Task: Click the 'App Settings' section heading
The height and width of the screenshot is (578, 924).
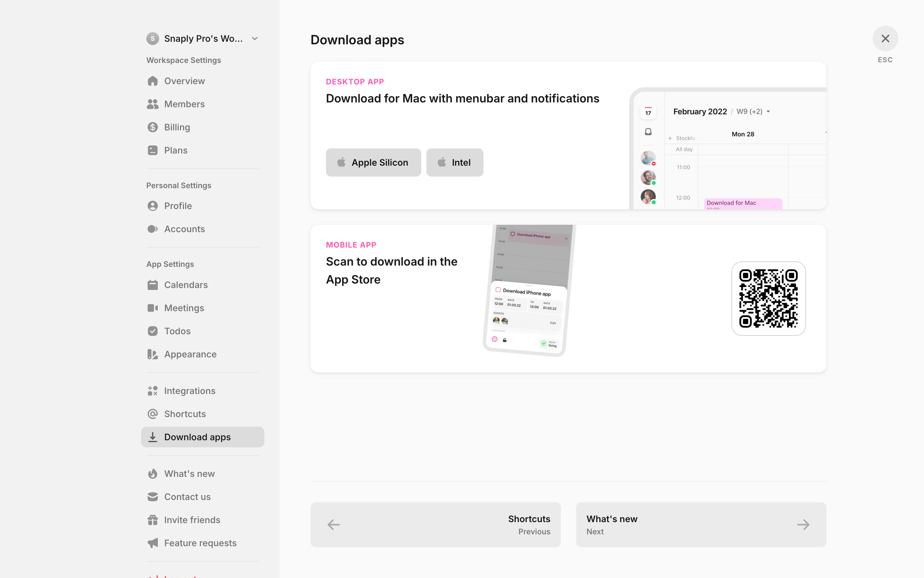Action: pyautogui.click(x=170, y=264)
